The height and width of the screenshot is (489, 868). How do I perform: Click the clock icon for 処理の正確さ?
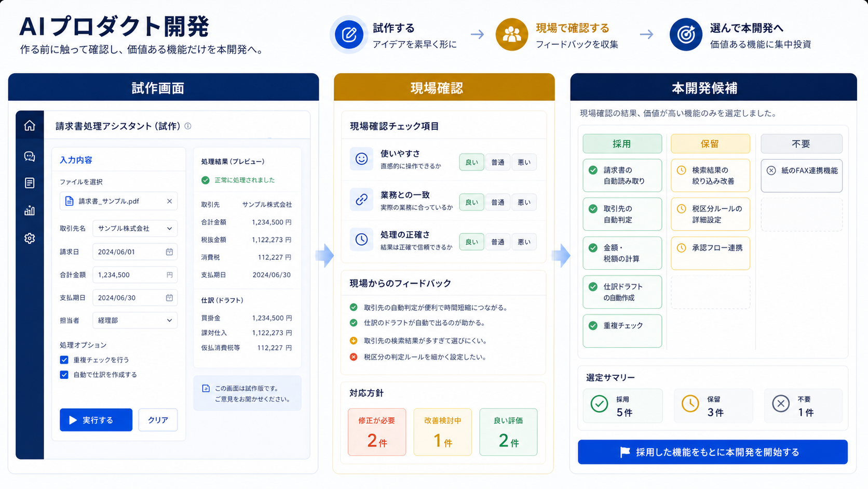click(361, 239)
